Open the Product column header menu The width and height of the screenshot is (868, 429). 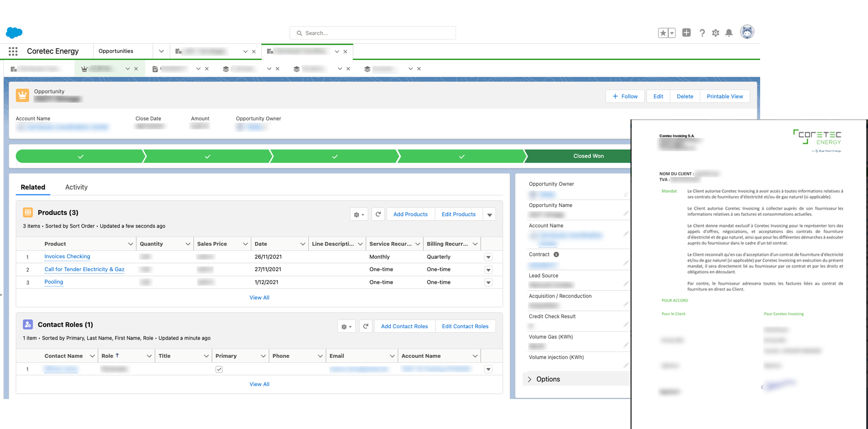tap(130, 244)
